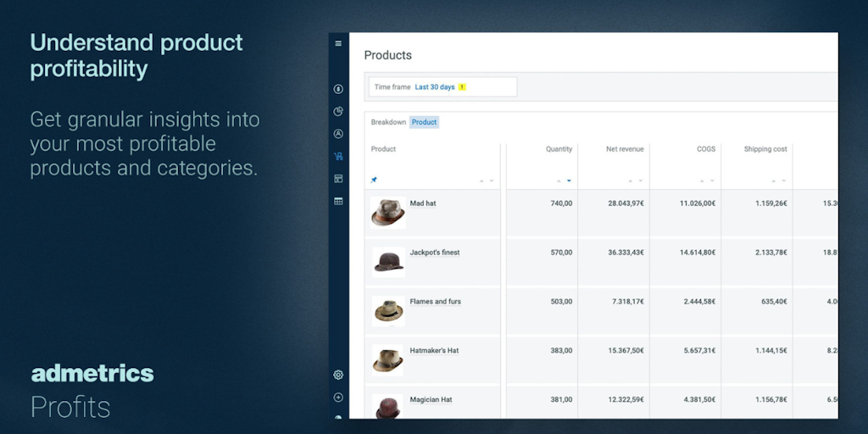The width and height of the screenshot is (868, 434).
Task: Select the Product breakdown chip
Action: [424, 122]
